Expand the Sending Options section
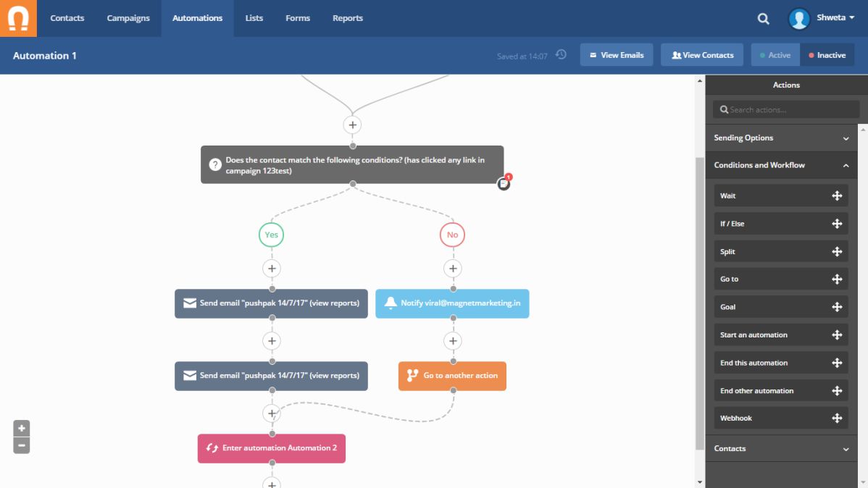Screen dimensions: 868x488 (x=780, y=138)
